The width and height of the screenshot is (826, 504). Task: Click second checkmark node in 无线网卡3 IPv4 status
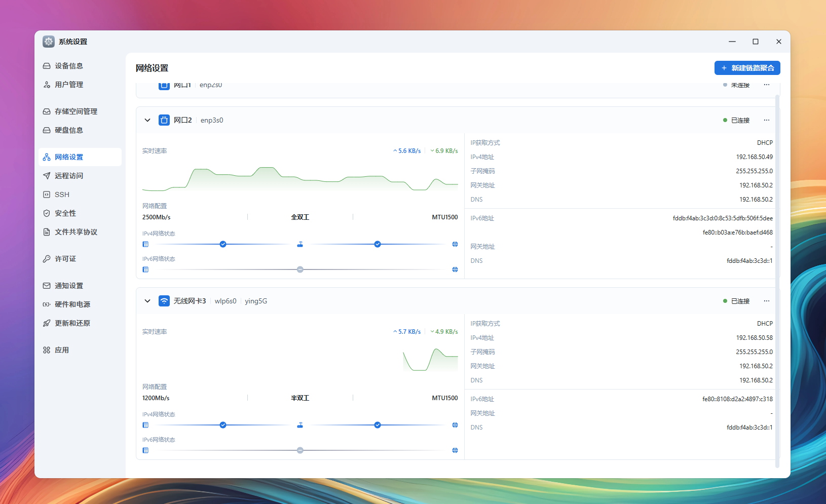click(x=378, y=425)
